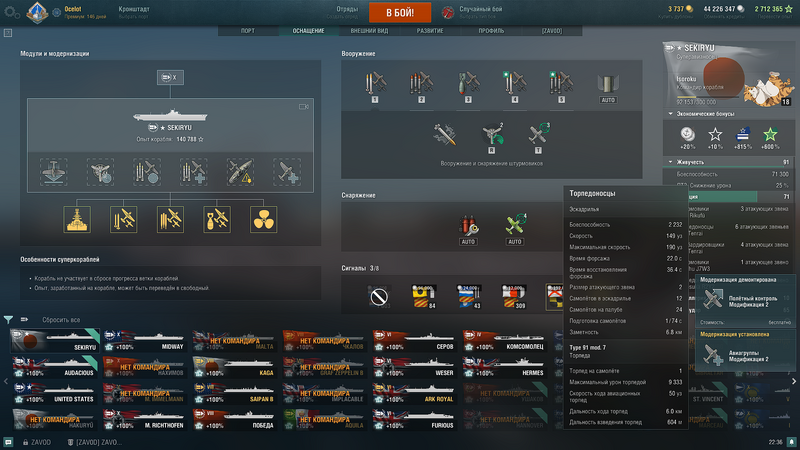Screen dimensions: 800x450
Task: Show previous ships with carousel left arrow
Action: [6, 381]
